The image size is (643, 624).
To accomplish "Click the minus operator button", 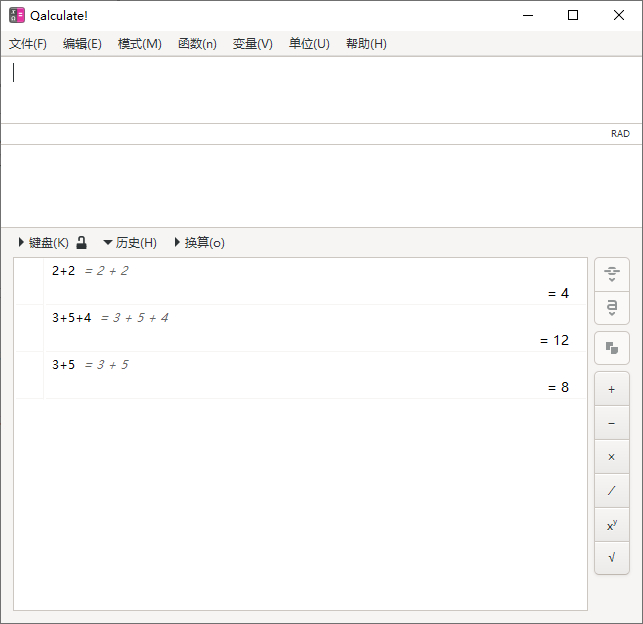I will [612, 423].
